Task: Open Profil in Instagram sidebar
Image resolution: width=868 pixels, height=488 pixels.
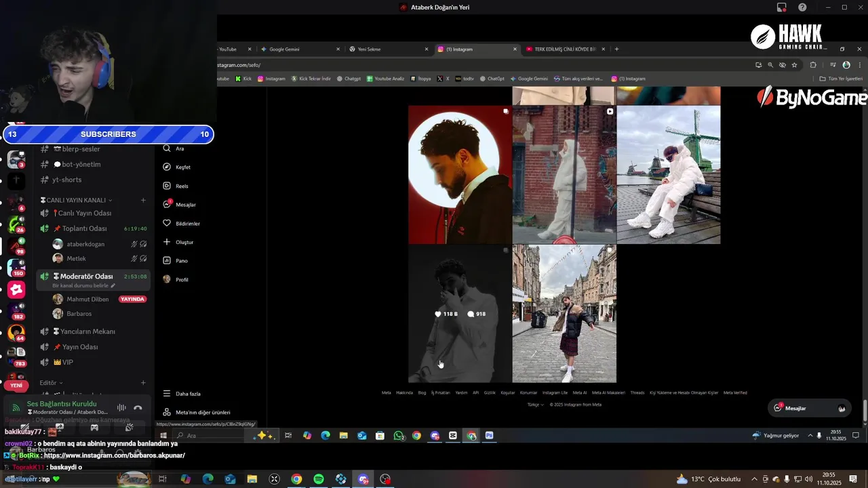Action: (176, 279)
